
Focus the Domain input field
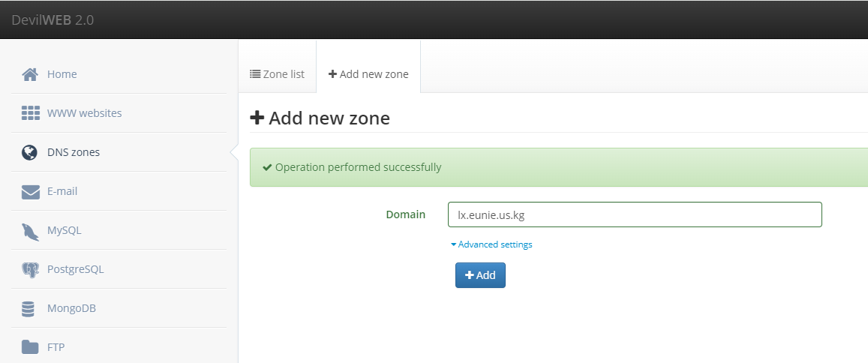click(635, 214)
